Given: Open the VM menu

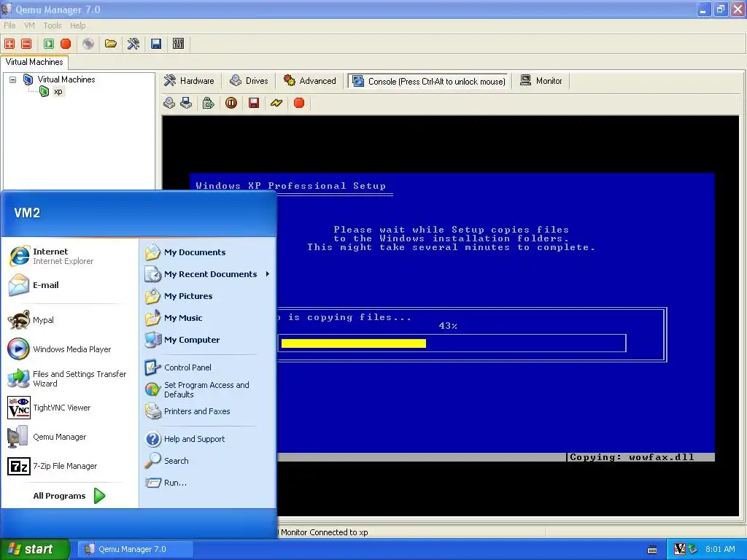Looking at the screenshot, I should (29, 26).
